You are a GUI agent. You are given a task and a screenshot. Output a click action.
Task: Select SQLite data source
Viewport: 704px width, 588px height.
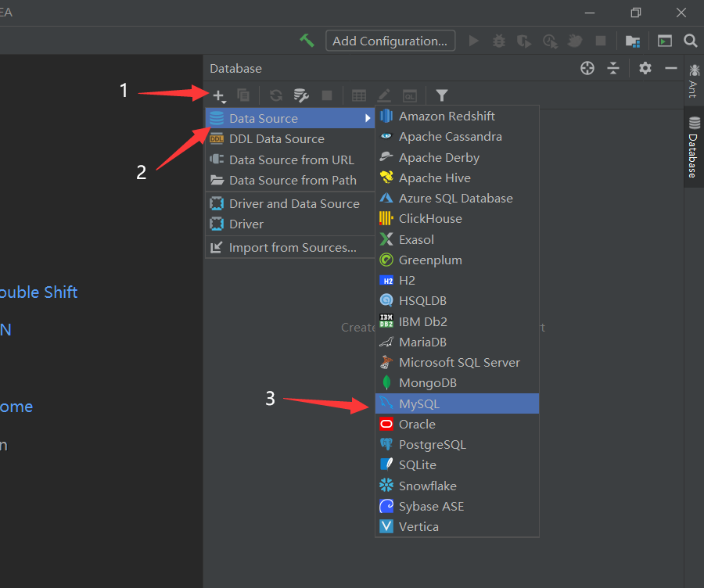pyautogui.click(x=457, y=465)
